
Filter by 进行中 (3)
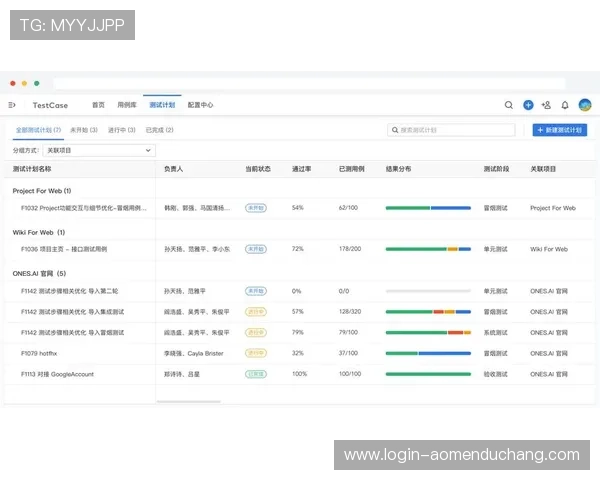coord(122,130)
